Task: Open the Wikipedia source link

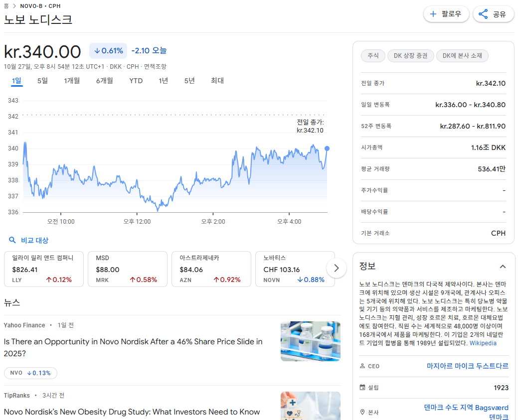Action: coord(483,343)
